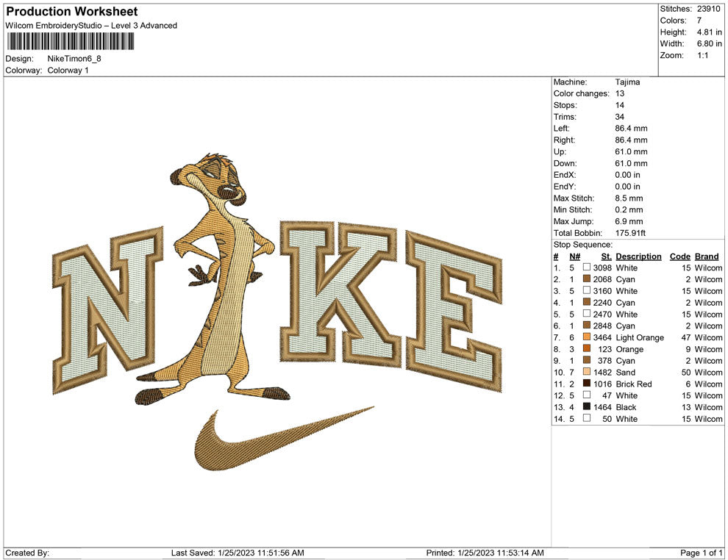Click the Stitches value 23910
This screenshot has width=728, height=560.
point(708,9)
